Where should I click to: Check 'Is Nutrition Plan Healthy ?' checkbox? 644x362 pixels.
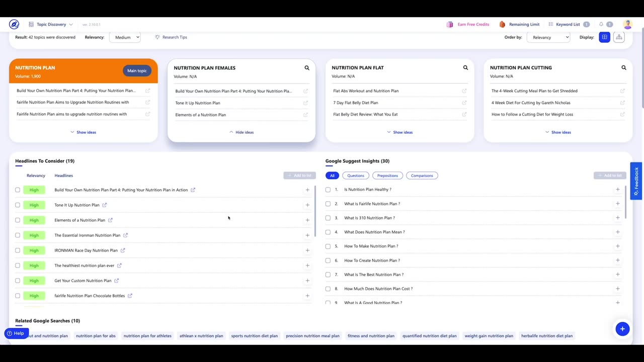pos(328,190)
